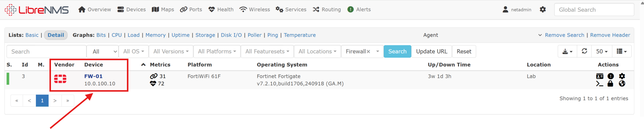Remove the Firewall filter tag

pos(368,52)
